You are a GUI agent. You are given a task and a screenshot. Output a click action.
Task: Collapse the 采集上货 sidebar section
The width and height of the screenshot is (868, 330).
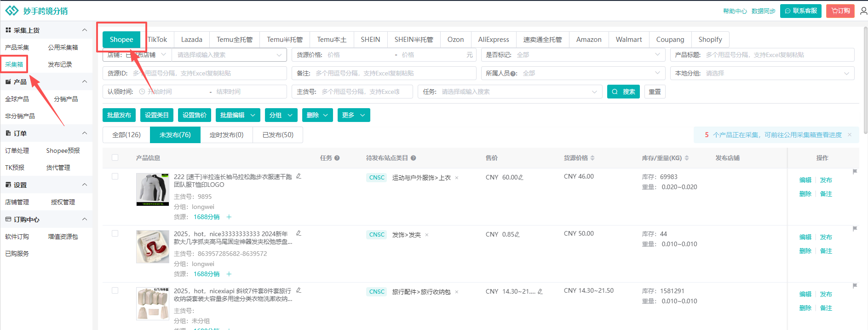tap(84, 30)
